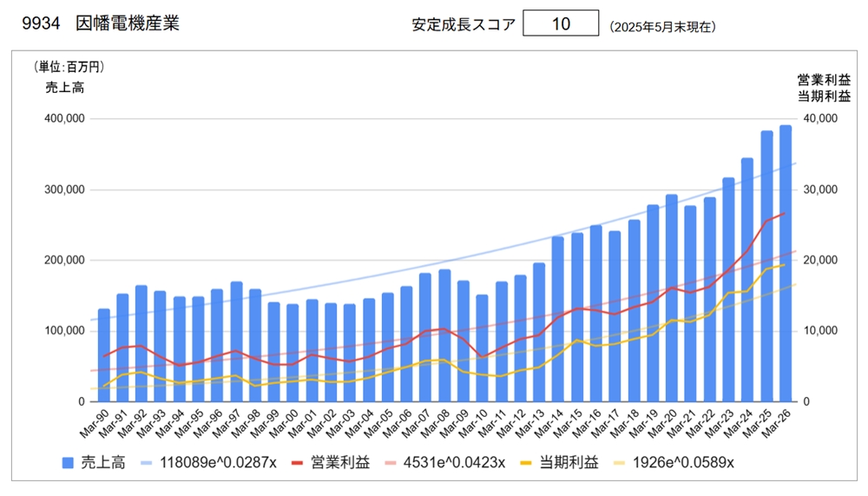Click the left axis value 300,000
This screenshot has height=496, width=868.
click(x=65, y=189)
